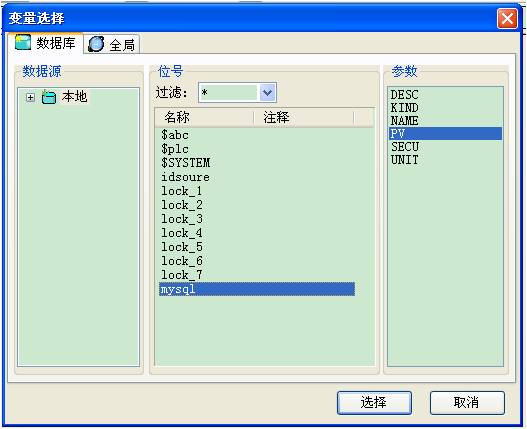Viewport: 527px width, 429px height.
Task: Switch to the 数据库 tab
Action: point(45,43)
